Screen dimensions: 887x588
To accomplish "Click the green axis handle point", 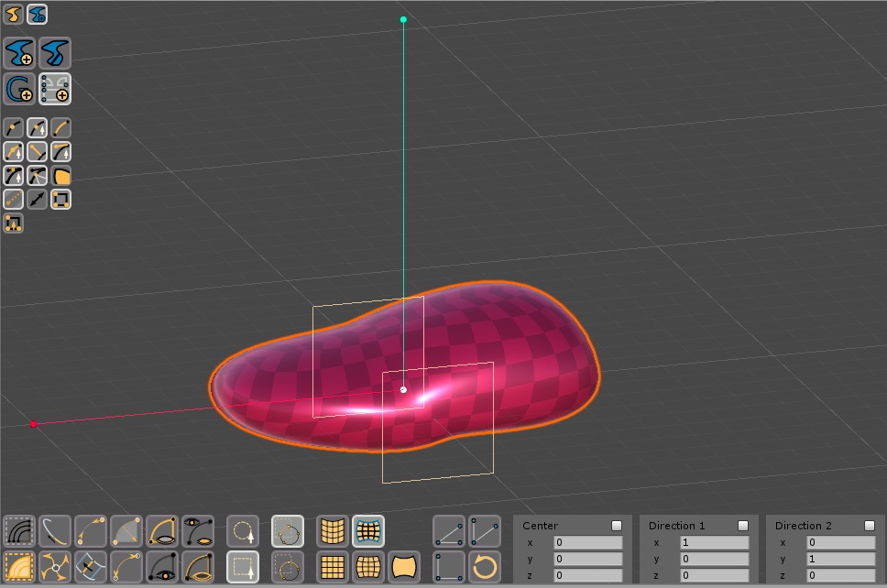I will pos(403,20).
